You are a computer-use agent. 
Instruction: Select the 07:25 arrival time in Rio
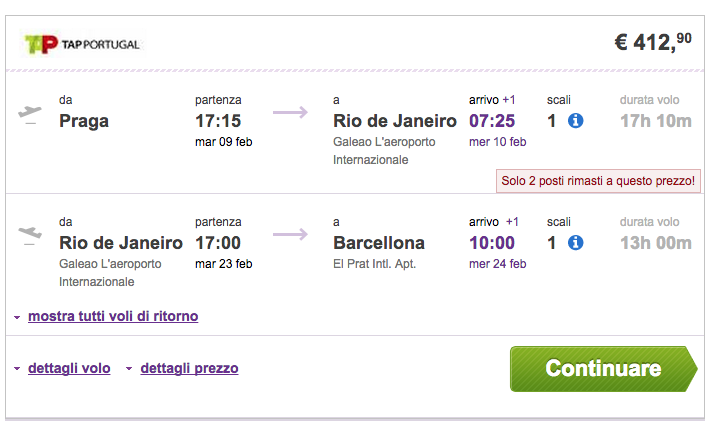coord(492,121)
